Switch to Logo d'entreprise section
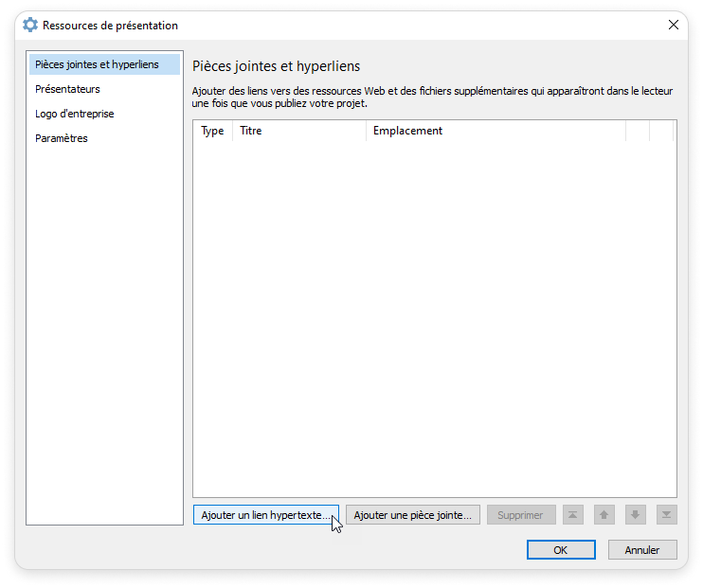Screen dimensions: 703x588 click(x=75, y=114)
